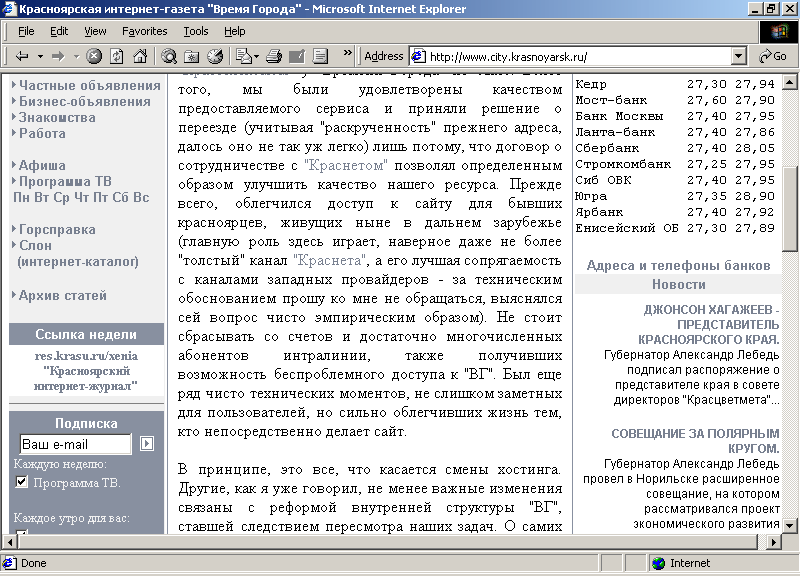Click the Done status page icon

point(9,563)
